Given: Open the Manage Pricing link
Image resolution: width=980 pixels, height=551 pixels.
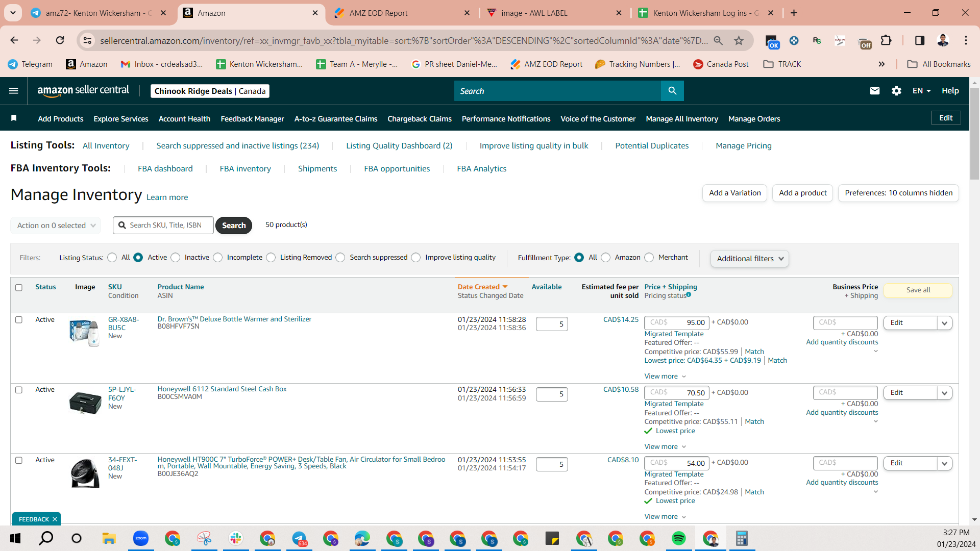Looking at the screenshot, I should (744, 146).
